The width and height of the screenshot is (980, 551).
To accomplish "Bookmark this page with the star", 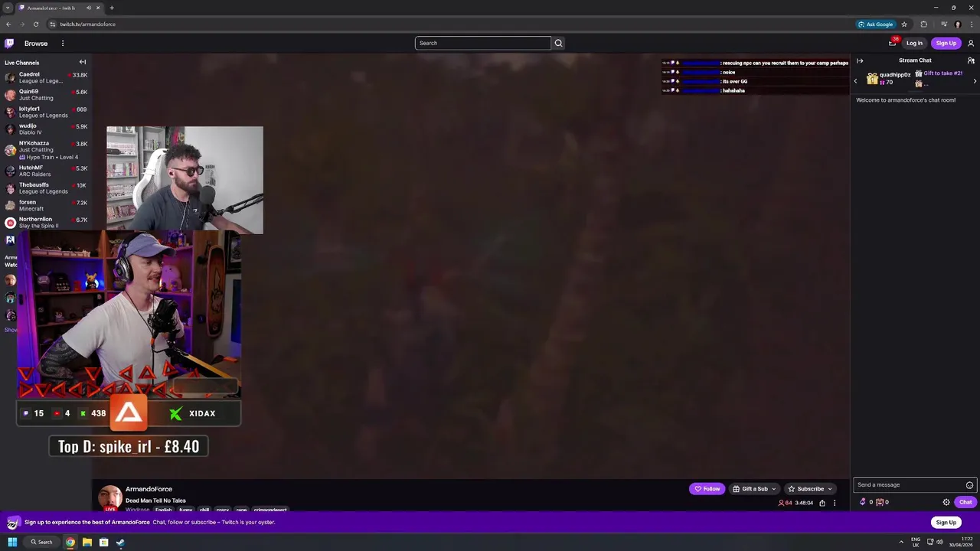I will [x=904, y=24].
